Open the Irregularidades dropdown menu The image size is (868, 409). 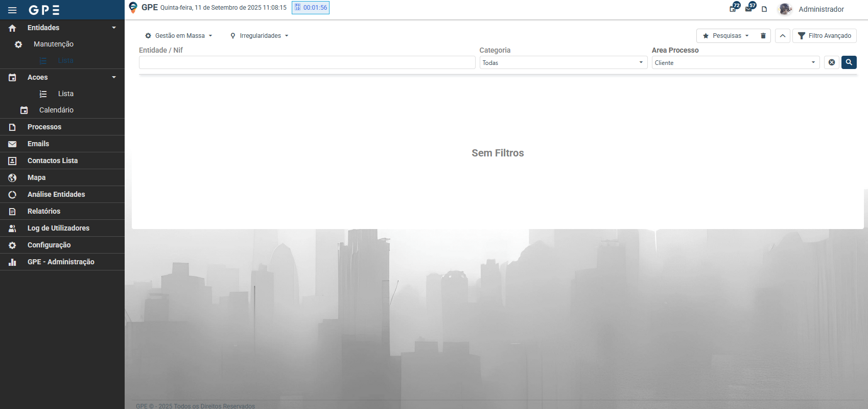click(260, 36)
